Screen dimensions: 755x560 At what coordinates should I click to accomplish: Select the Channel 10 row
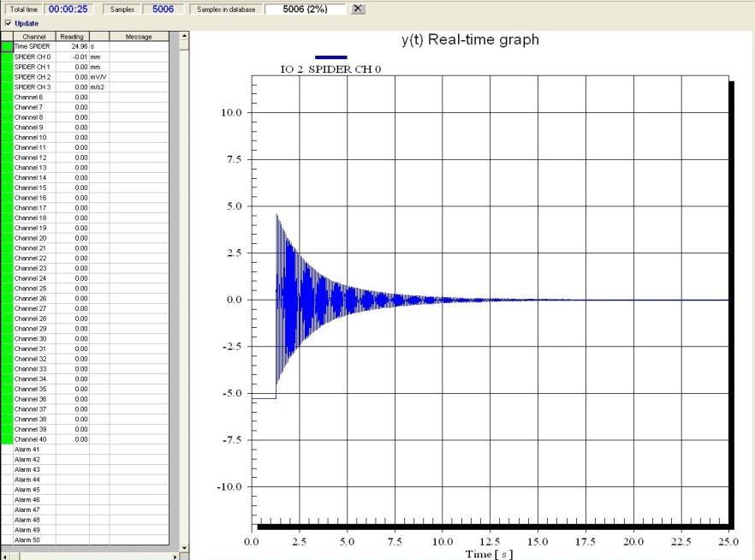[85, 137]
